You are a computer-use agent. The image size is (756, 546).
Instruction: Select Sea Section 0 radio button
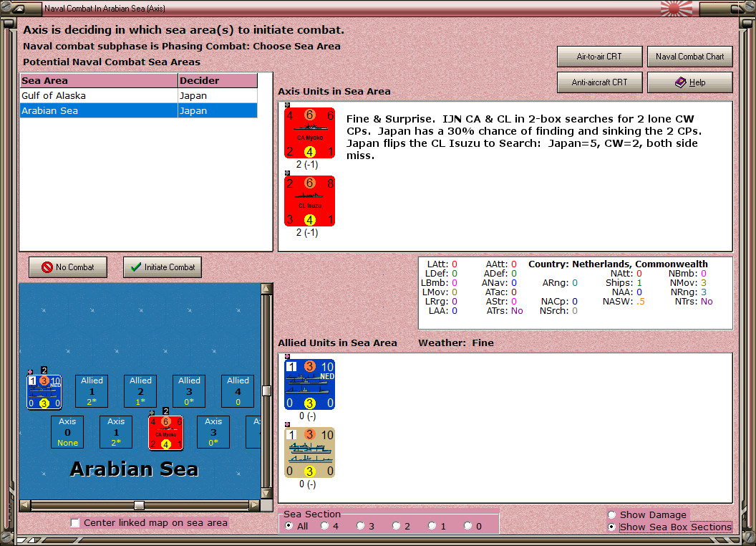(x=467, y=526)
